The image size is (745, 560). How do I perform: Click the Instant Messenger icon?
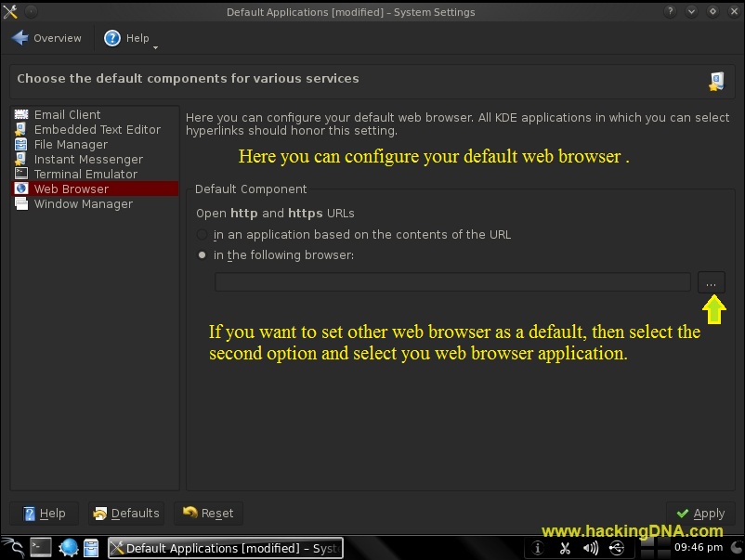(22, 159)
